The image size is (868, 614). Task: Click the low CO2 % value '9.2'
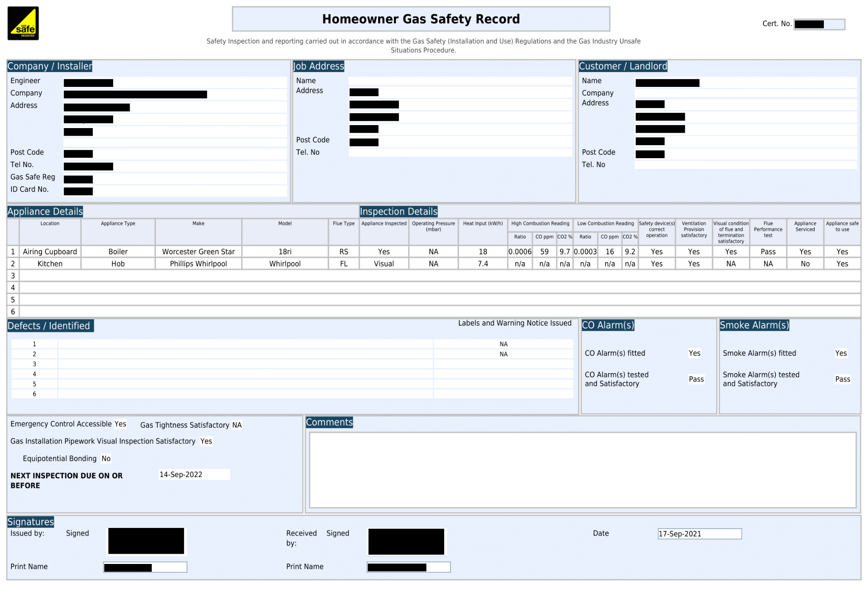point(630,251)
